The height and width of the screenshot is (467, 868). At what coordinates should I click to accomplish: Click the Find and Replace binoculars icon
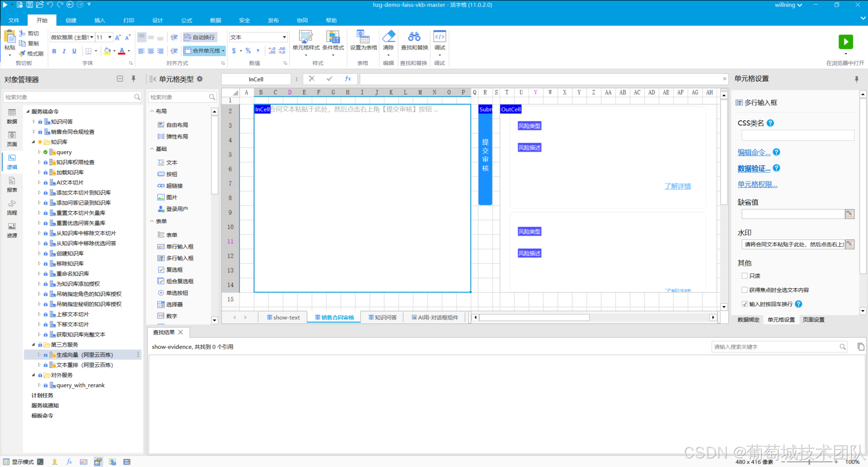(x=414, y=37)
